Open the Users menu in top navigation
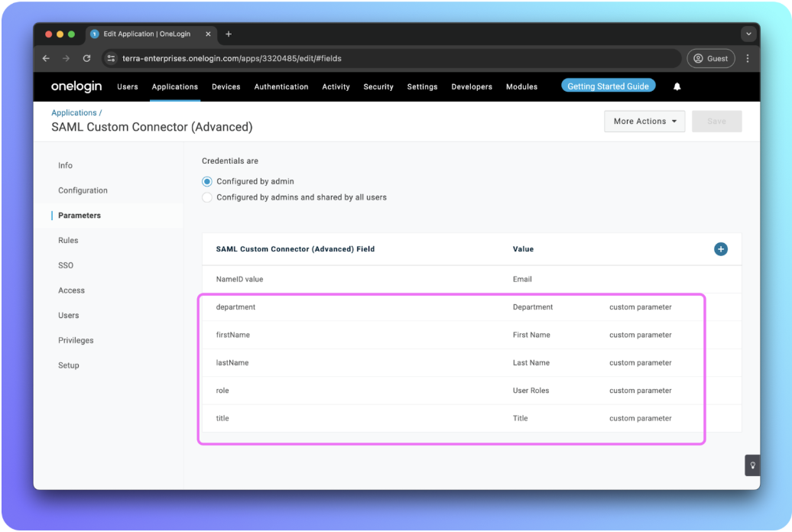The image size is (792, 532). pyautogui.click(x=127, y=87)
